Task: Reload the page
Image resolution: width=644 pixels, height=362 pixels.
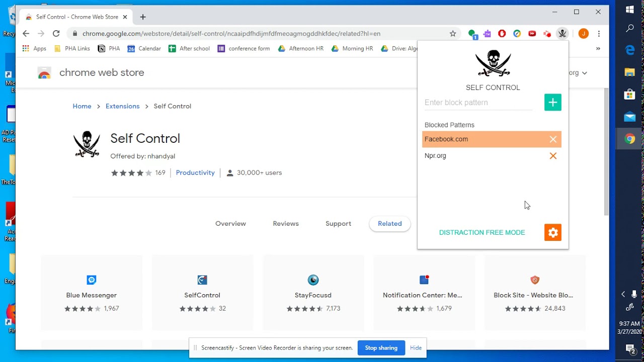Action: click(56, 34)
